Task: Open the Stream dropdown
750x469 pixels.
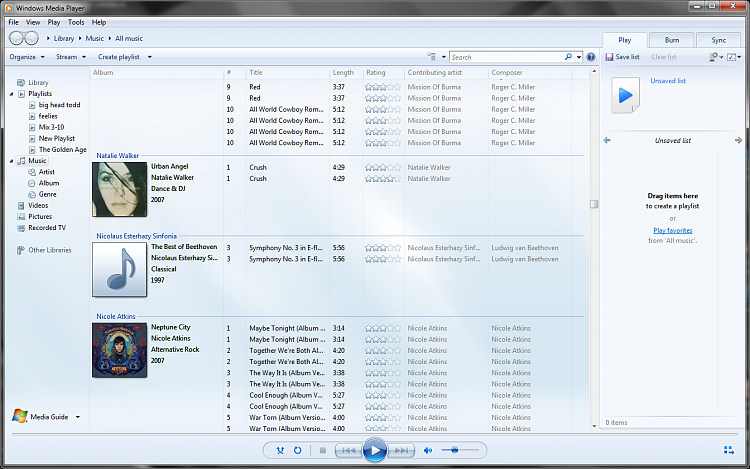Action: (x=71, y=57)
